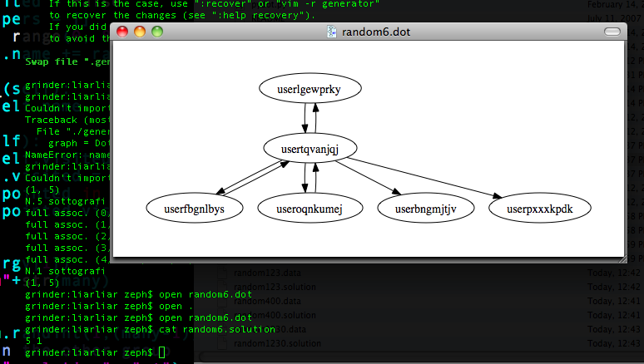
Task: Select random1230.solution in Finder list
Action: (x=275, y=343)
